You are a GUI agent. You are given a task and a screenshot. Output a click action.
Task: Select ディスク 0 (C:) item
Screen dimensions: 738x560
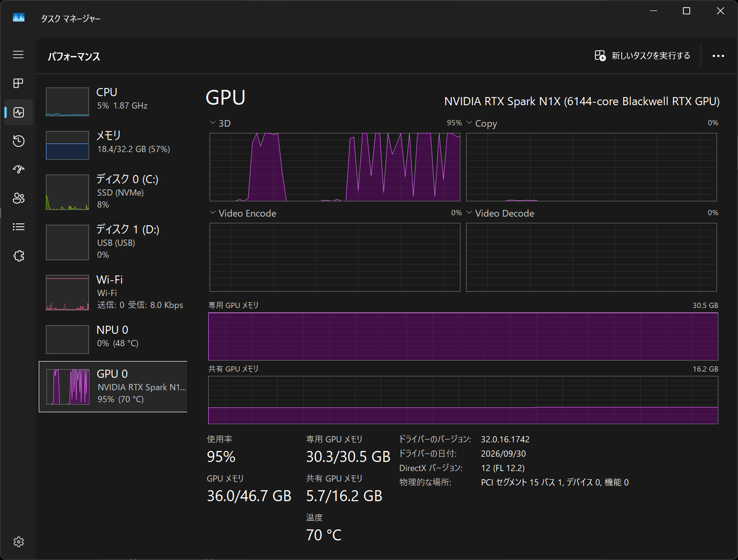click(x=113, y=192)
